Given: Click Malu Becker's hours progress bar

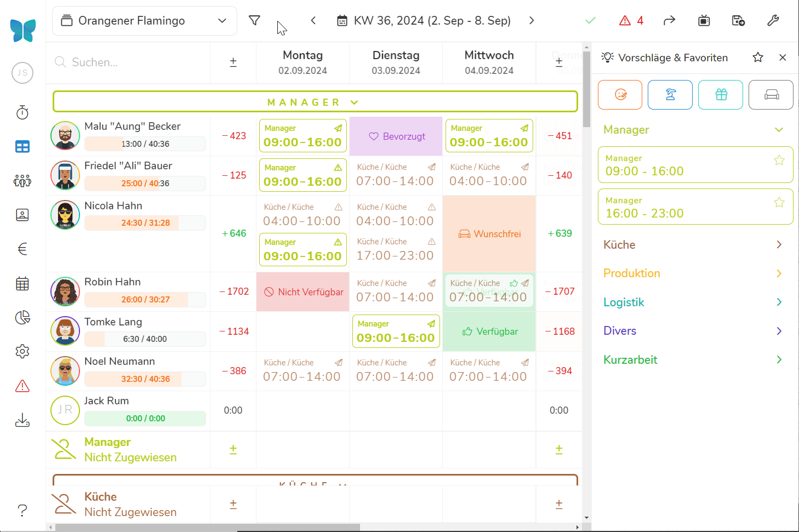Looking at the screenshot, I should point(145,144).
